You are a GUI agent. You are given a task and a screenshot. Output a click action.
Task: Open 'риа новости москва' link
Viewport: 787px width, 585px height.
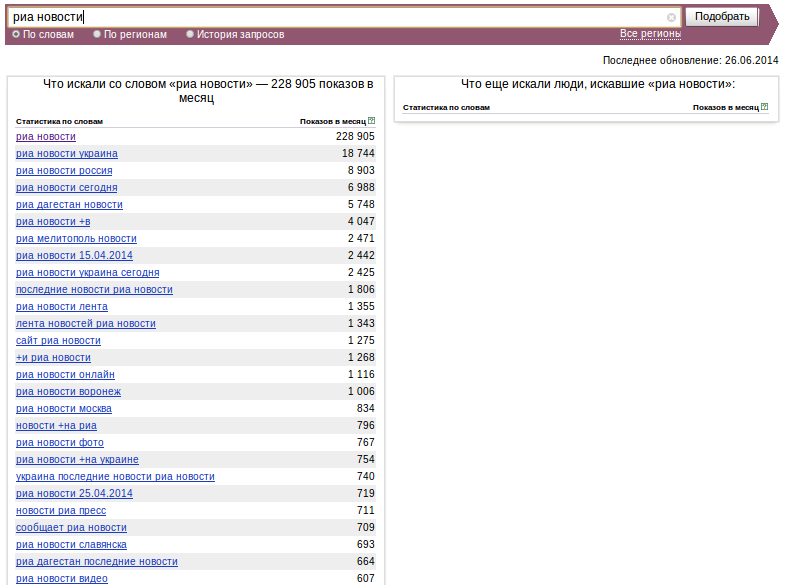click(x=64, y=409)
